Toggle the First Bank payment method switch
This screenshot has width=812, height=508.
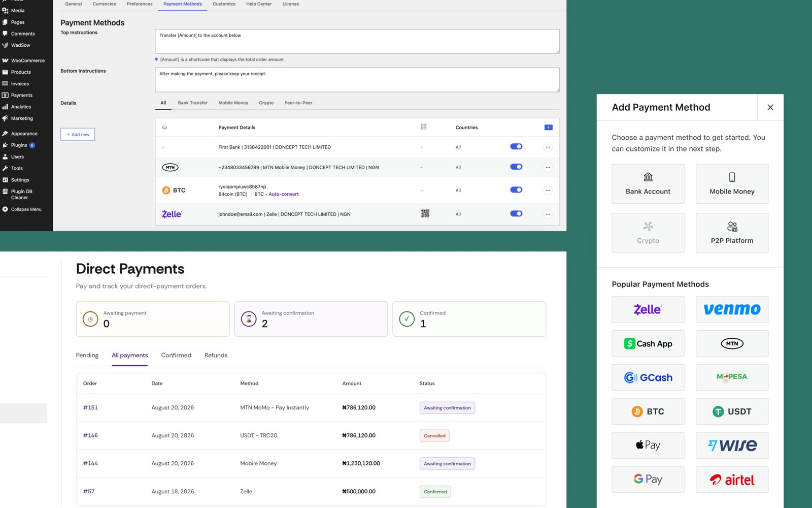point(516,147)
